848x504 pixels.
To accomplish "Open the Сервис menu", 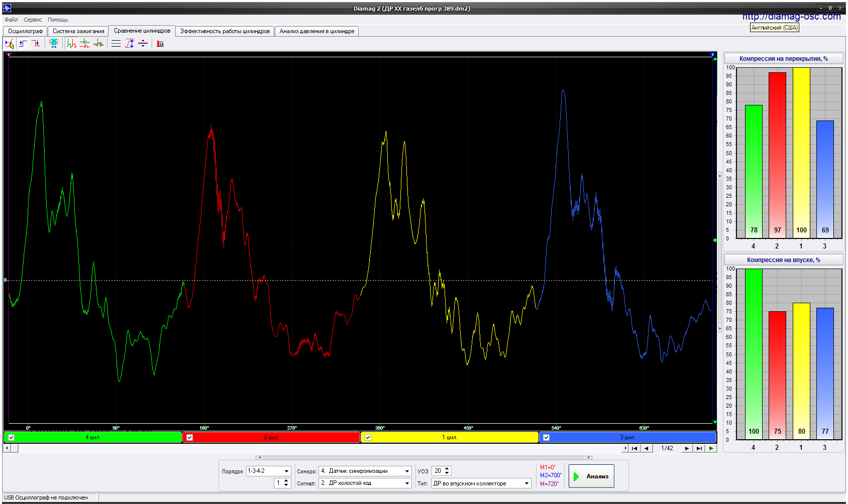I will click(x=33, y=20).
